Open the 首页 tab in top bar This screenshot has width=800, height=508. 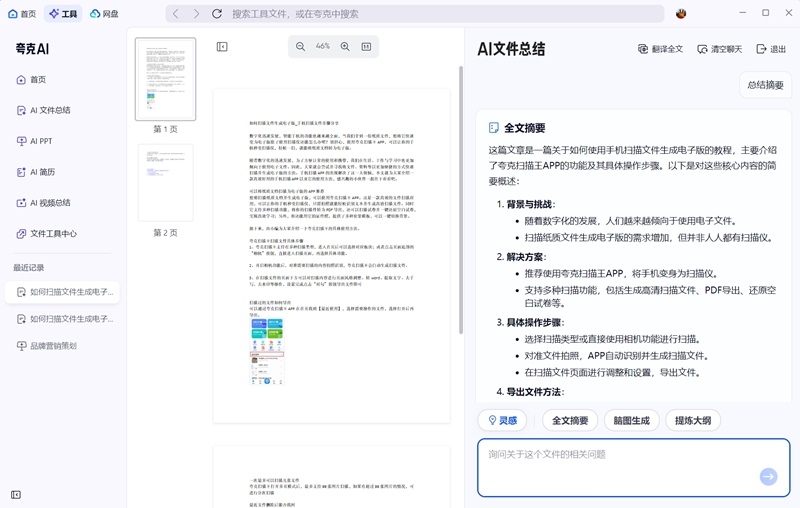click(22, 14)
